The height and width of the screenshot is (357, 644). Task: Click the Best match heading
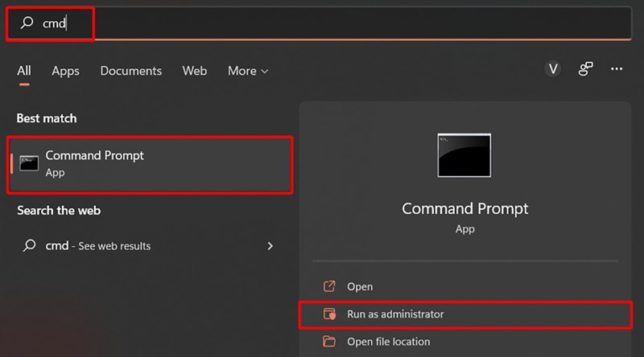click(47, 118)
